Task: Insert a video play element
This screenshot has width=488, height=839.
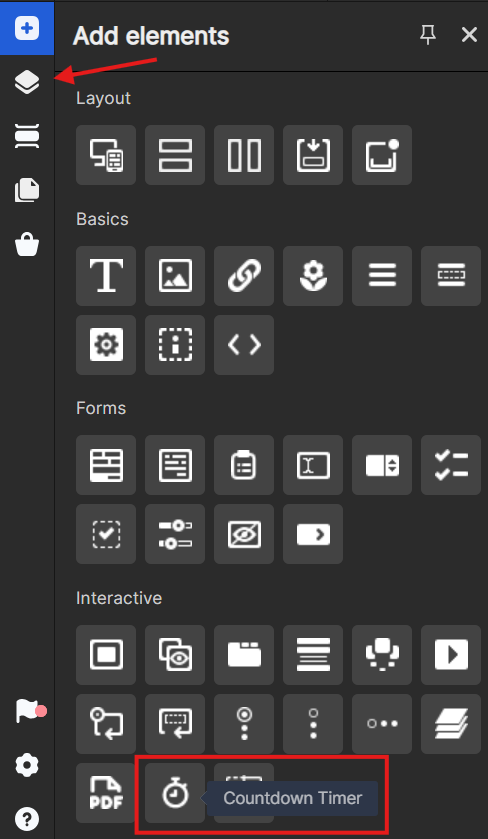Action: click(x=451, y=655)
